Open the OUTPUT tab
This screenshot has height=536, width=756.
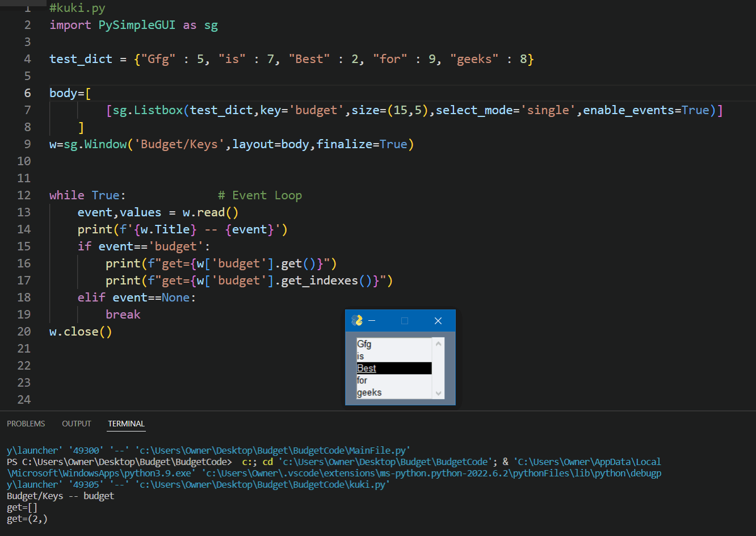point(76,424)
